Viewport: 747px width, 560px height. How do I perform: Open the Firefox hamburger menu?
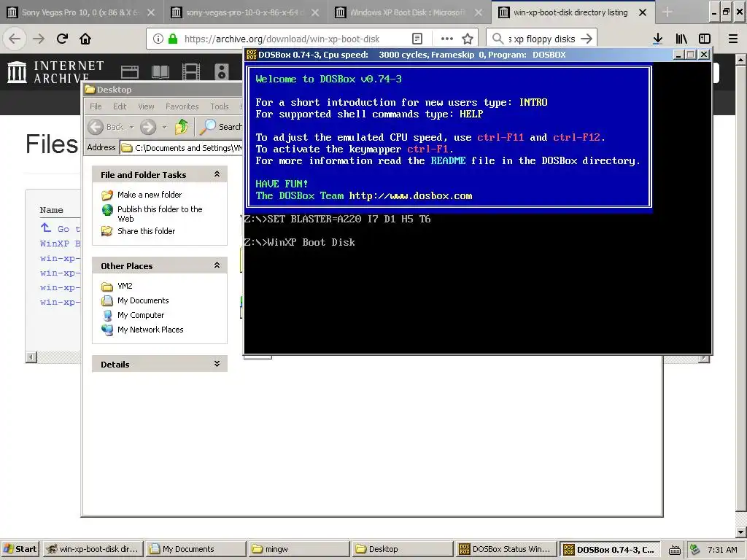click(x=733, y=39)
